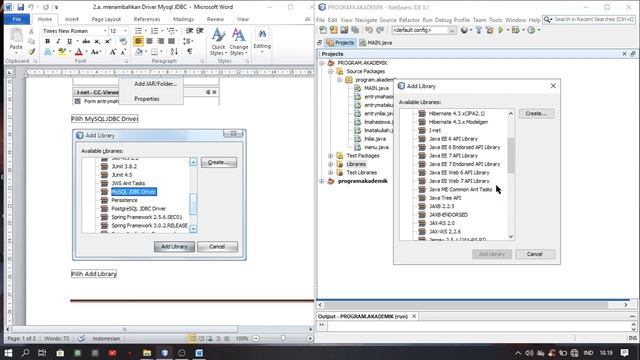640x360 pixels.
Task: Click Create button in NetBeans Add Library dialog
Action: tap(536, 113)
